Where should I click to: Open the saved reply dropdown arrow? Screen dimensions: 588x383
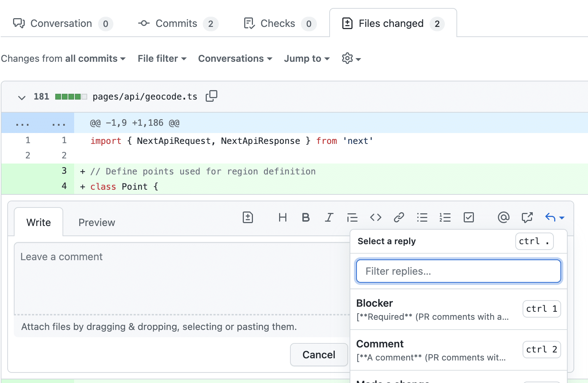pyautogui.click(x=562, y=217)
